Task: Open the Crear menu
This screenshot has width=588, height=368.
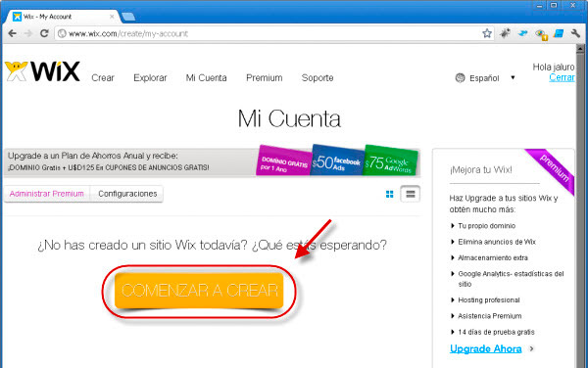Action: pos(103,78)
